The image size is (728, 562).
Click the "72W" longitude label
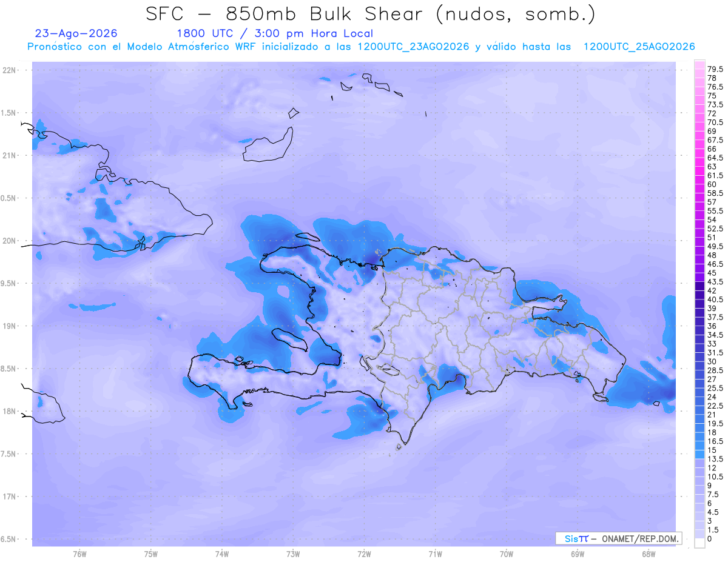(x=364, y=554)
